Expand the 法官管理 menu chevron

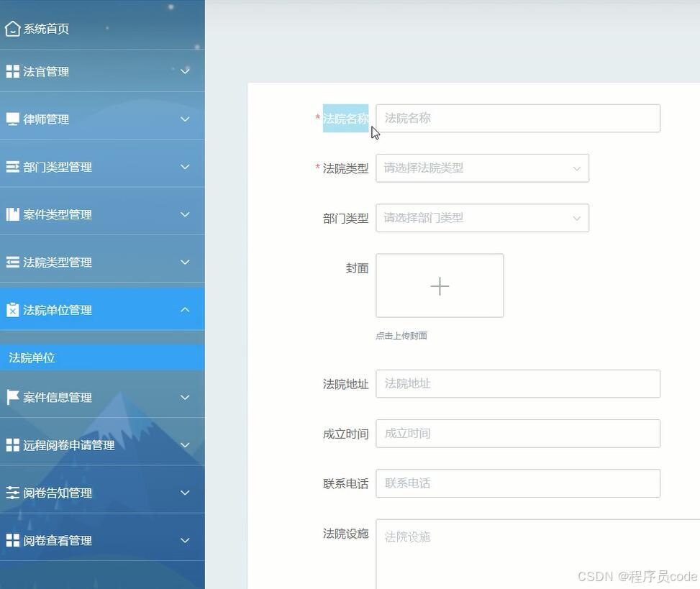pos(186,70)
